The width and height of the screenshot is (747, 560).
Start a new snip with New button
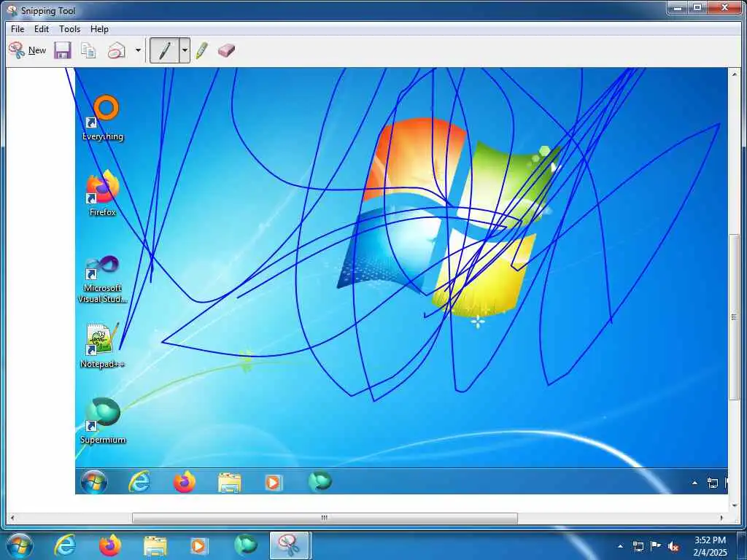point(28,50)
